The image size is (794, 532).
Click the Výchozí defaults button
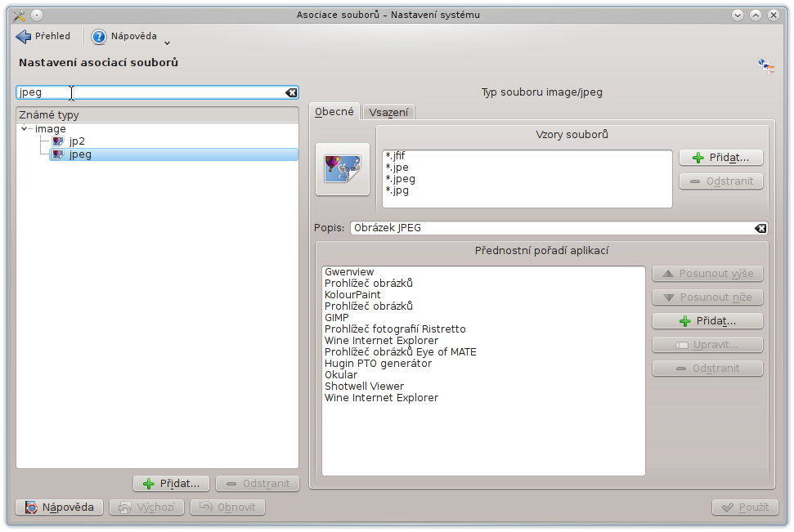(x=147, y=507)
